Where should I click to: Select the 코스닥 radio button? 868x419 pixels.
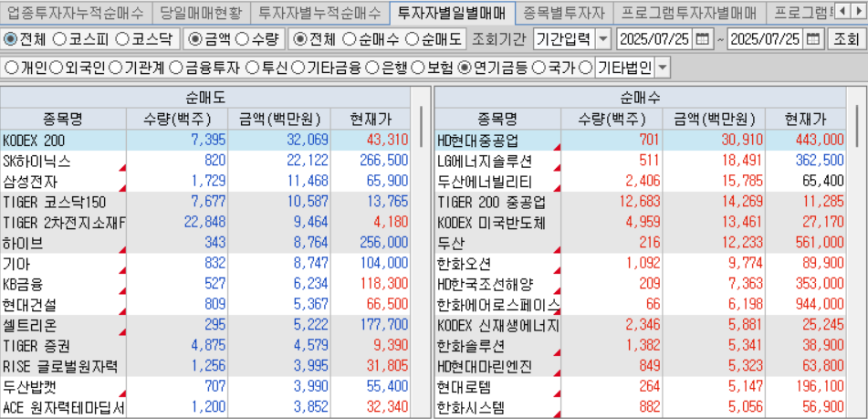123,38
